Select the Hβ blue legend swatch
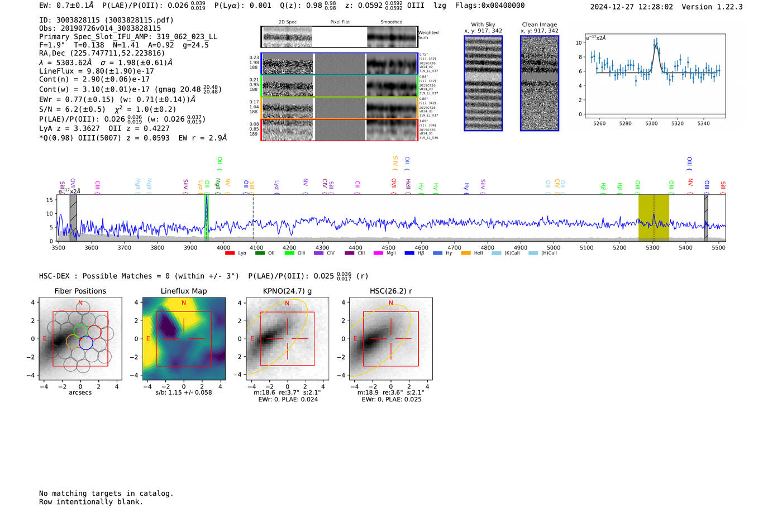Image resolution: width=782 pixels, height=532 pixels. click(409, 253)
